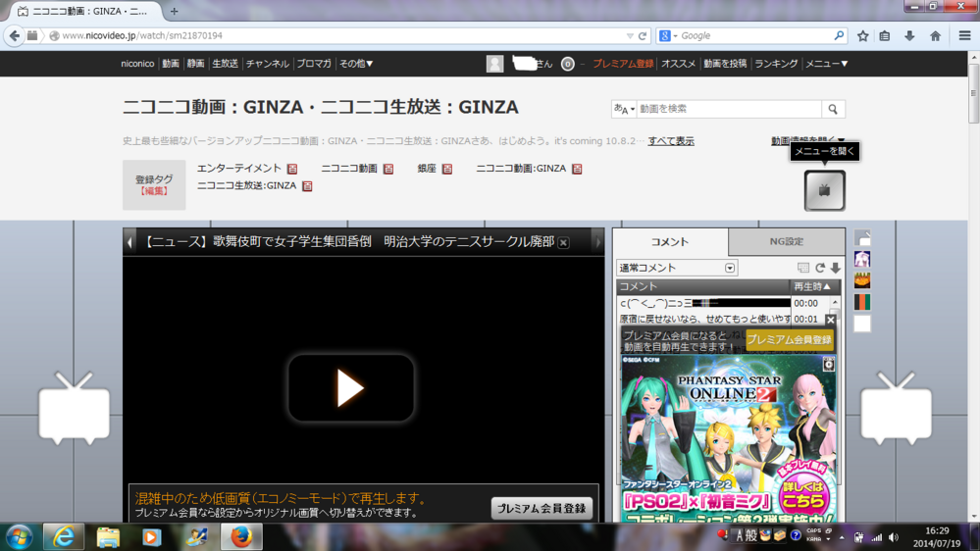Toggle the IME conversion mode 般 button

tap(750, 536)
